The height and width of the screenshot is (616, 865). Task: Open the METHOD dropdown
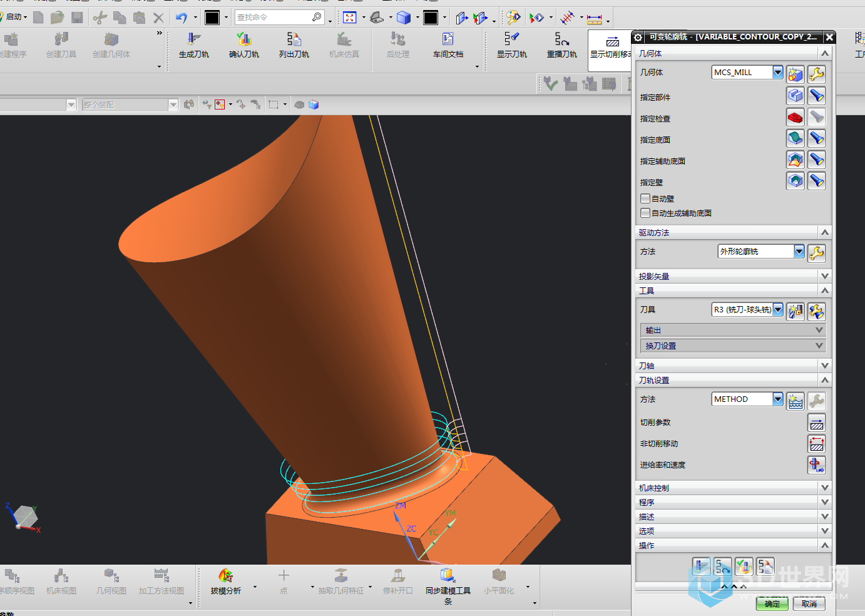778,399
